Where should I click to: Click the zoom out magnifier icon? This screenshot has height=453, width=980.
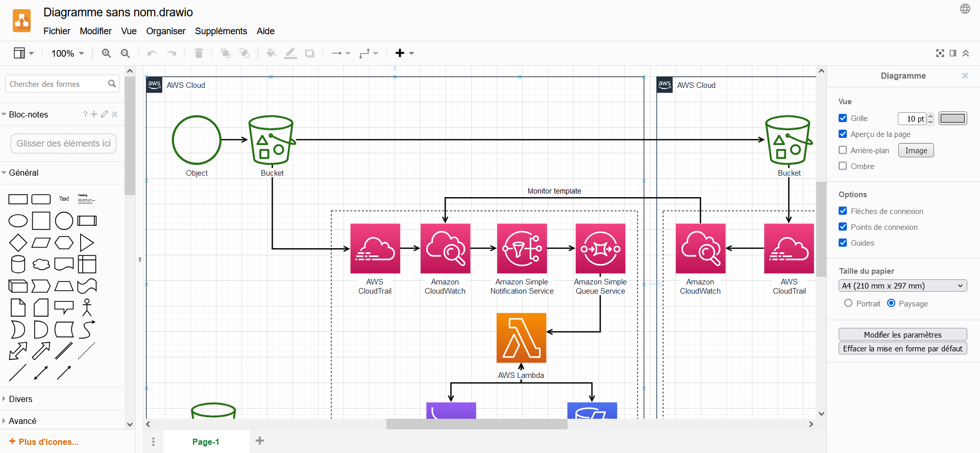(125, 53)
